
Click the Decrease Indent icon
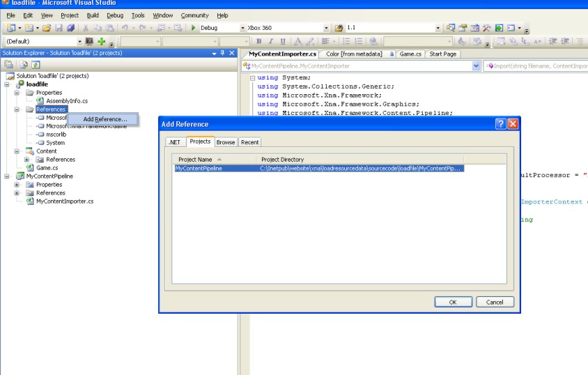pyautogui.click(x=552, y=41)
